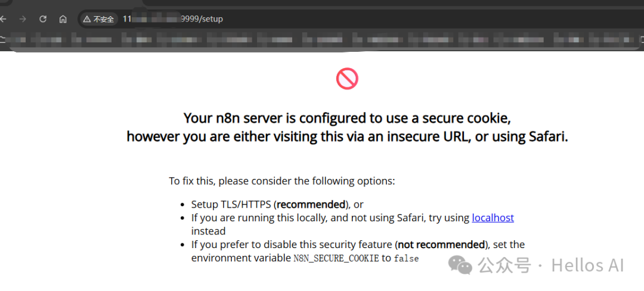Click the bold 'not recommended' text
644x291 pixels.
(x=441, y=244)
